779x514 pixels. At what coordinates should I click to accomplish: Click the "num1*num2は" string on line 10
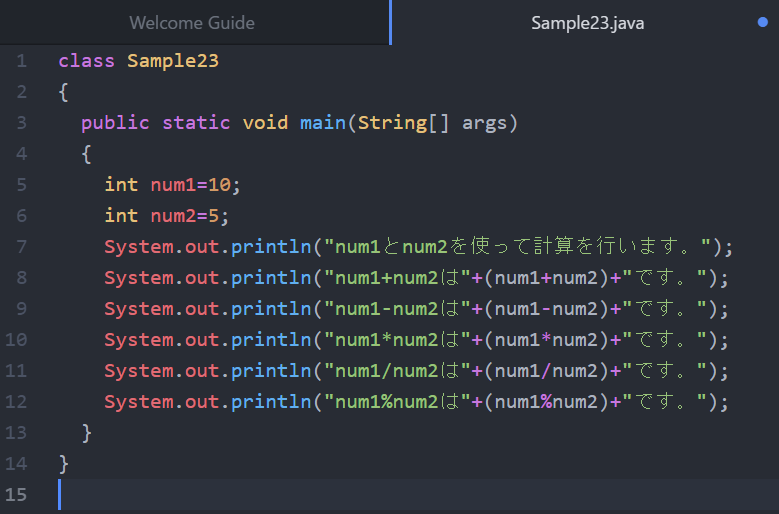(x=397, y=340)
